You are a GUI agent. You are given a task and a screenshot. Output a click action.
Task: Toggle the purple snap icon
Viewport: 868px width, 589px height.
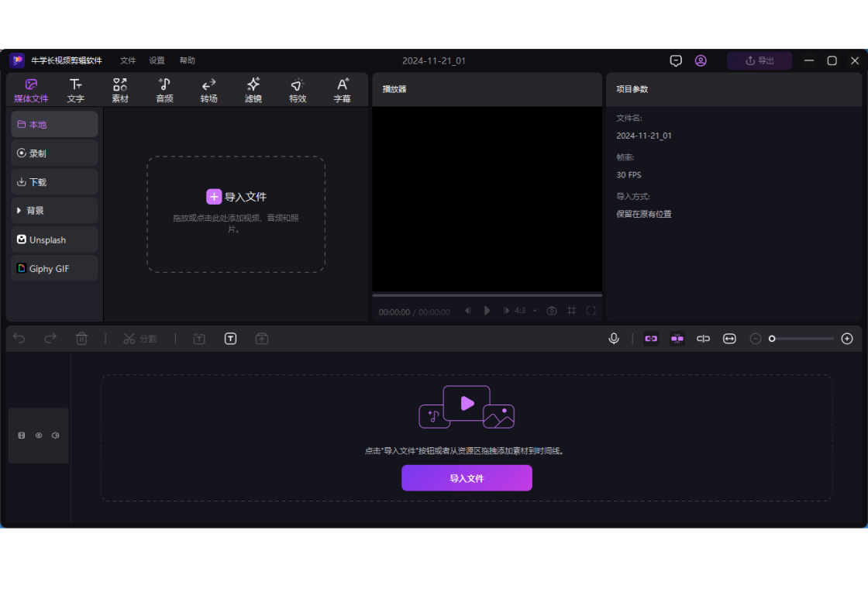(x=677, y=339)
